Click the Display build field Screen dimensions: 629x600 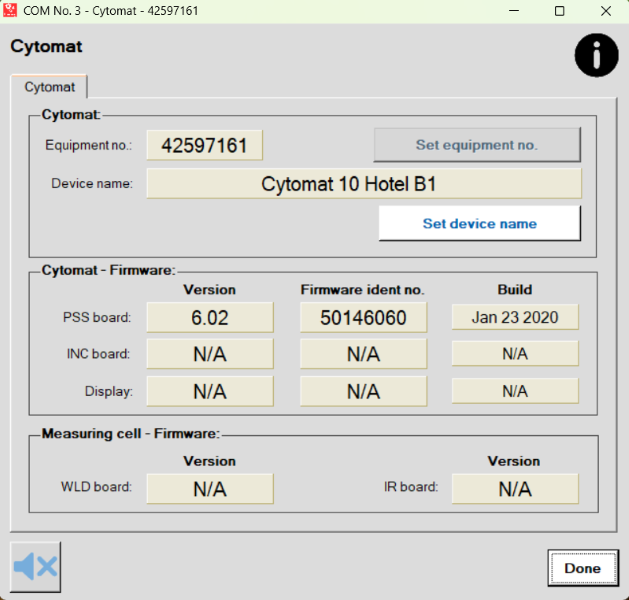514,391
